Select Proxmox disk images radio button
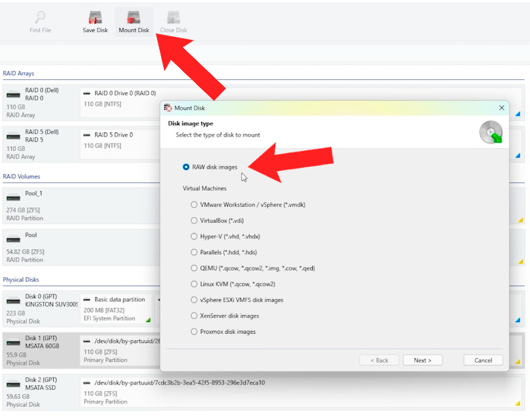 point(194,332)
